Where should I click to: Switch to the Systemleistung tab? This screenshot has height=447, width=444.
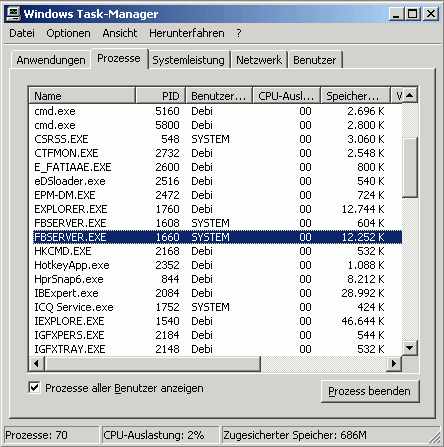(x=189, y=60)
